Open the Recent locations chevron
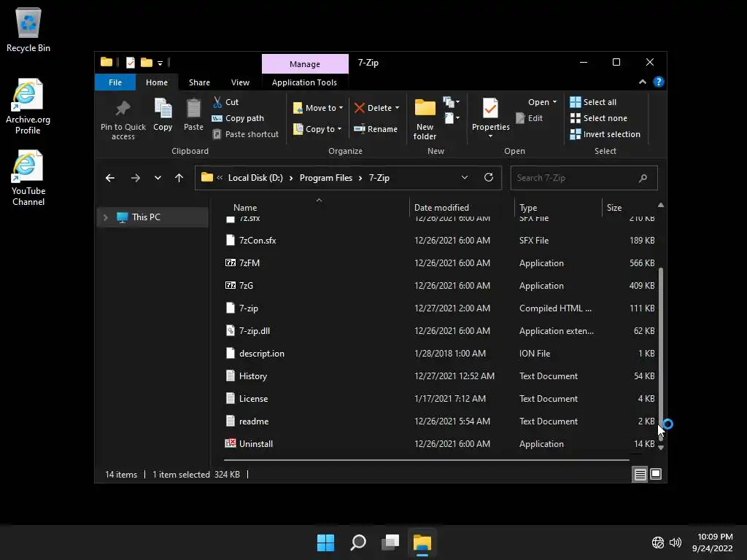747x560 pixels. (158, 178)
